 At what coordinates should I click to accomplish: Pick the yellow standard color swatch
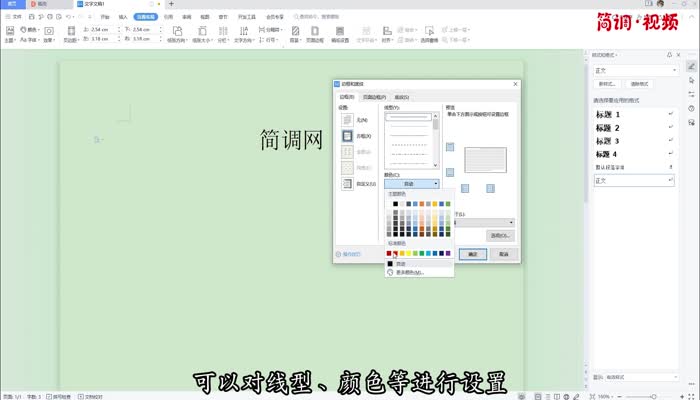(x=408, y=253)
